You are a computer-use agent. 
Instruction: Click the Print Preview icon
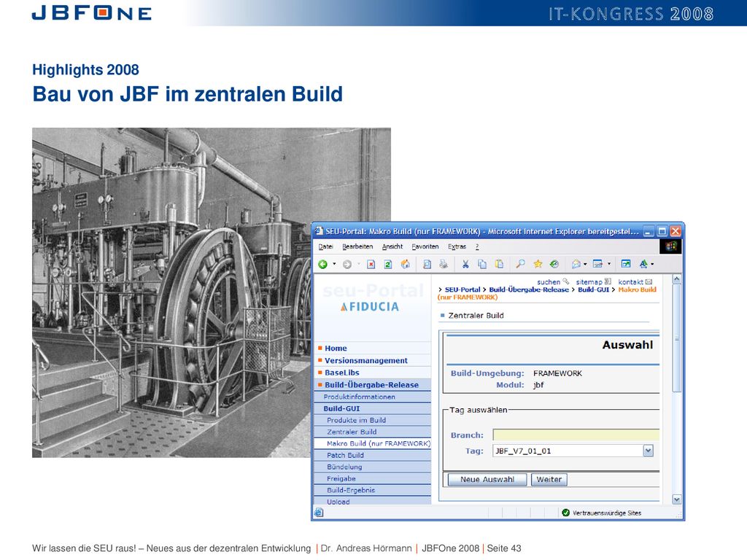tap(427, 264)
